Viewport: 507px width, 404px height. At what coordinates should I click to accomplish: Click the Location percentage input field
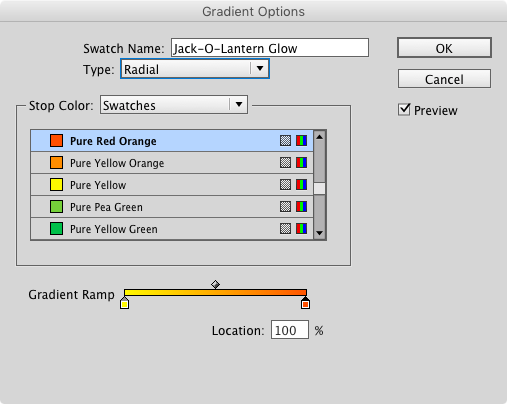(x=290, y=330)
